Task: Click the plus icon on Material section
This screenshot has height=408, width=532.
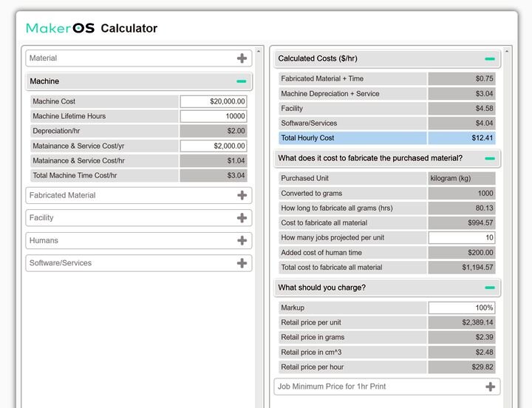Action: pyautogui.click(x=242, y=58)
